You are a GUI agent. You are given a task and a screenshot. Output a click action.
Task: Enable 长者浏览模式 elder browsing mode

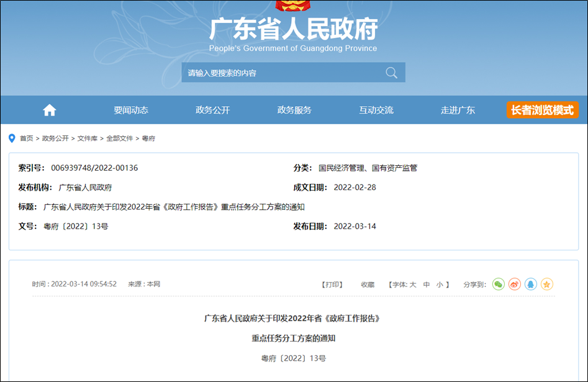542,110
